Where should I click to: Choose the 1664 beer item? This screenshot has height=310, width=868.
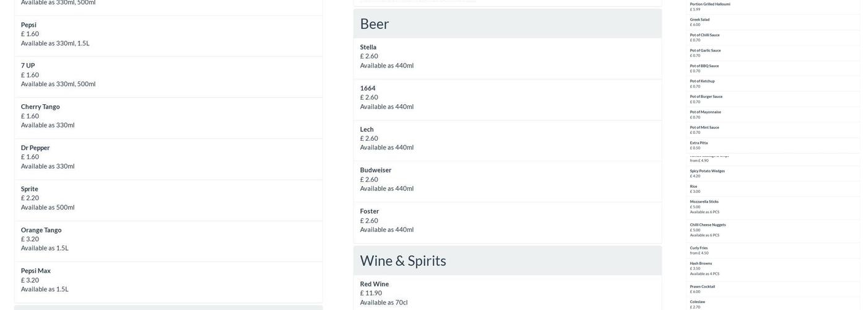point(368,88)
